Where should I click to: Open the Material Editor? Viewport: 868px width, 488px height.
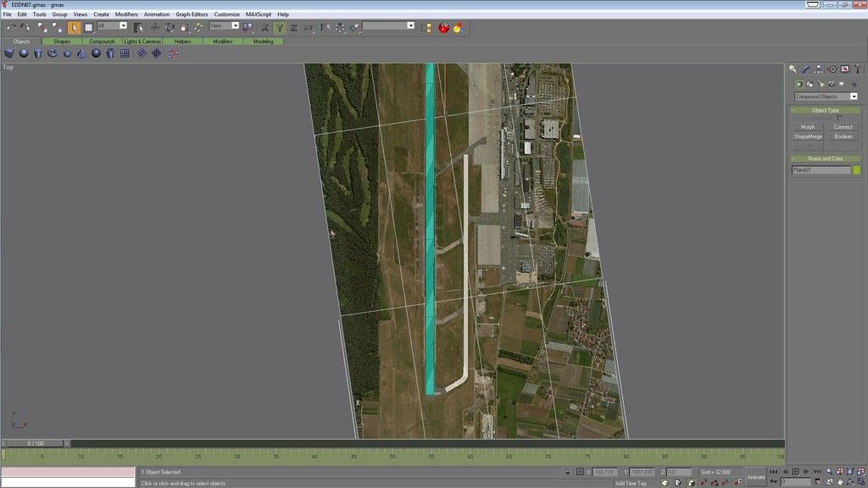[444, 26]
